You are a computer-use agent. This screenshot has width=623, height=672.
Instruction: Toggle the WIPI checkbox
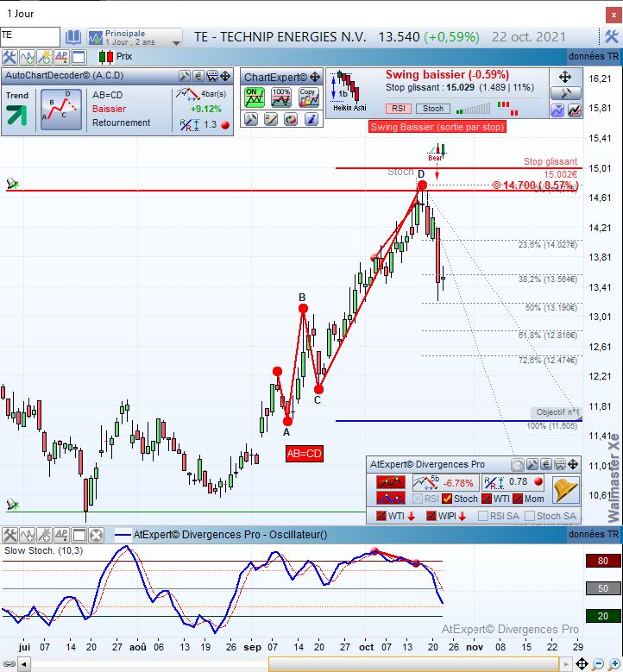click(x=431, y=516)
